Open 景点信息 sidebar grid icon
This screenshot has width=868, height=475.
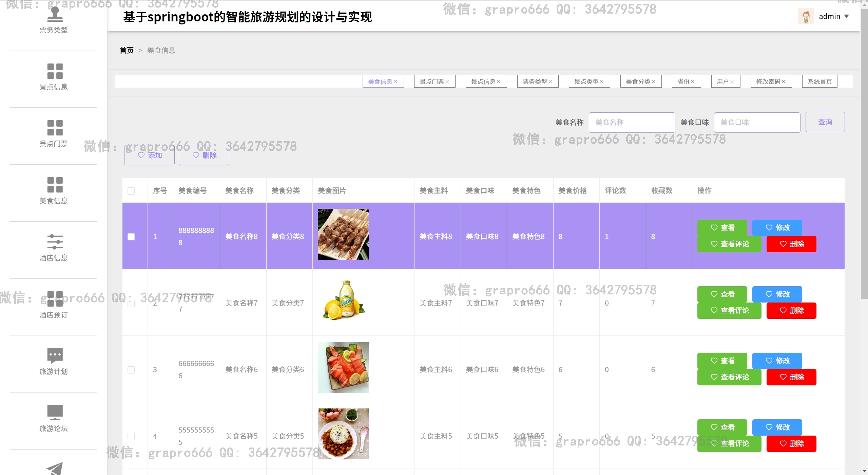click(55, 71)
